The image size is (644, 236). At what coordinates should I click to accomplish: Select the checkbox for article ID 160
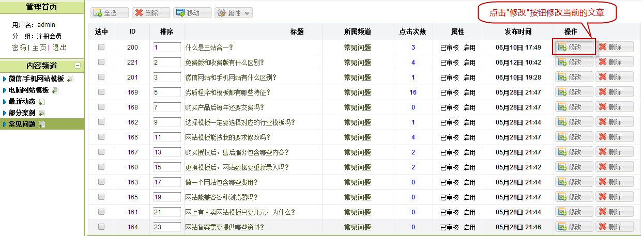point(101,167)
